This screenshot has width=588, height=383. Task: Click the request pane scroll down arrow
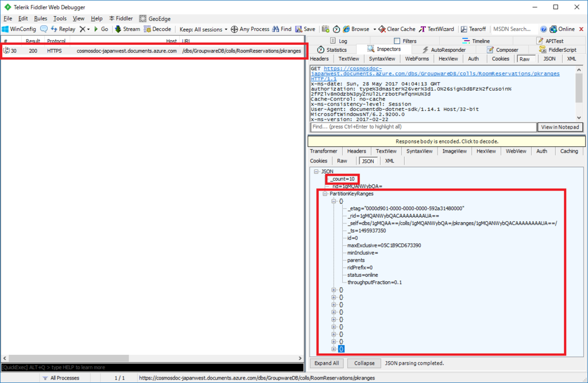[579, 117]
